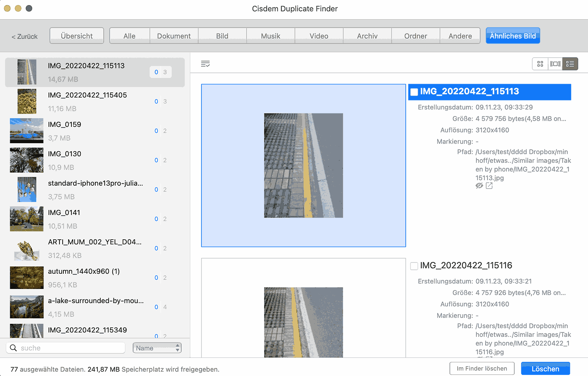Viewport: 588px width, 376px height.
Task: Select the Bild tab
Action: [222, 36]
